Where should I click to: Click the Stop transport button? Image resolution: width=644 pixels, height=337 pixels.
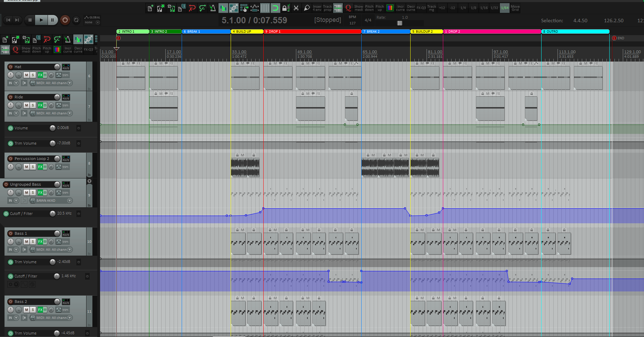click(x=30, y=20)
